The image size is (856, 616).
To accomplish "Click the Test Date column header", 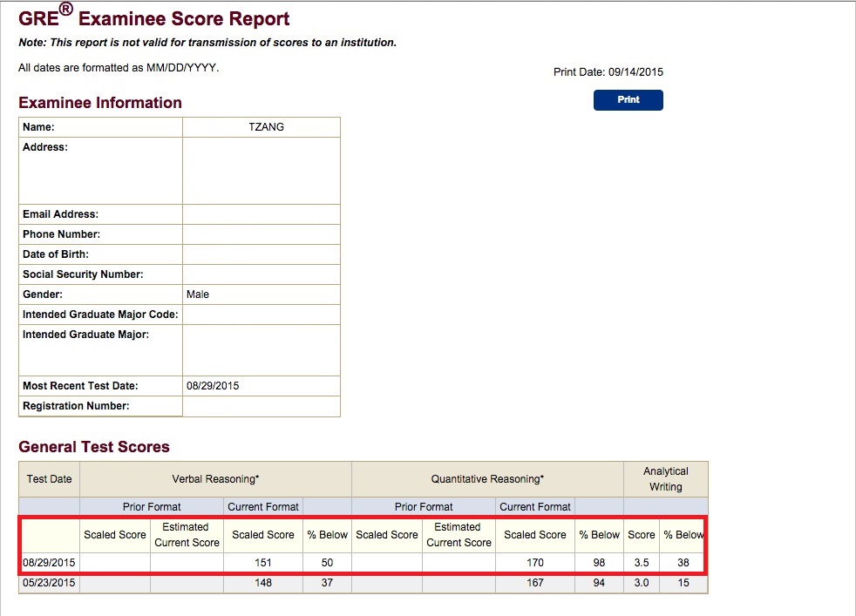I will point(49,479).
